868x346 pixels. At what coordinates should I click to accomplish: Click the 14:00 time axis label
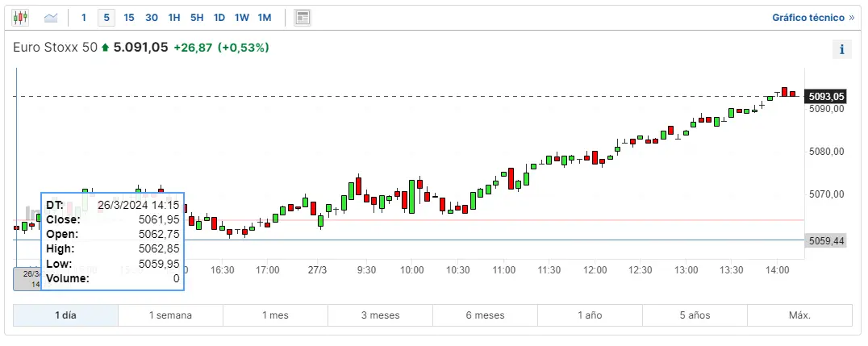tap(777, 269)
